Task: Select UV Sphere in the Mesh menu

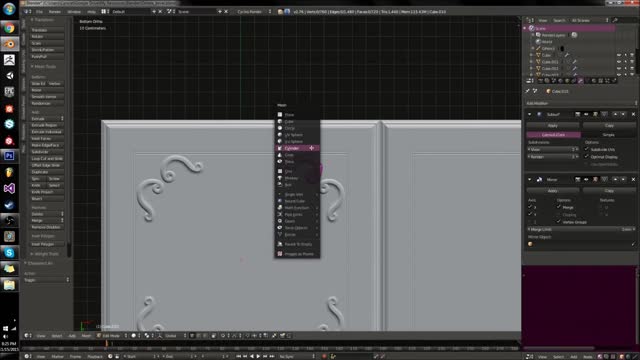Action: [x=297, y=135]
